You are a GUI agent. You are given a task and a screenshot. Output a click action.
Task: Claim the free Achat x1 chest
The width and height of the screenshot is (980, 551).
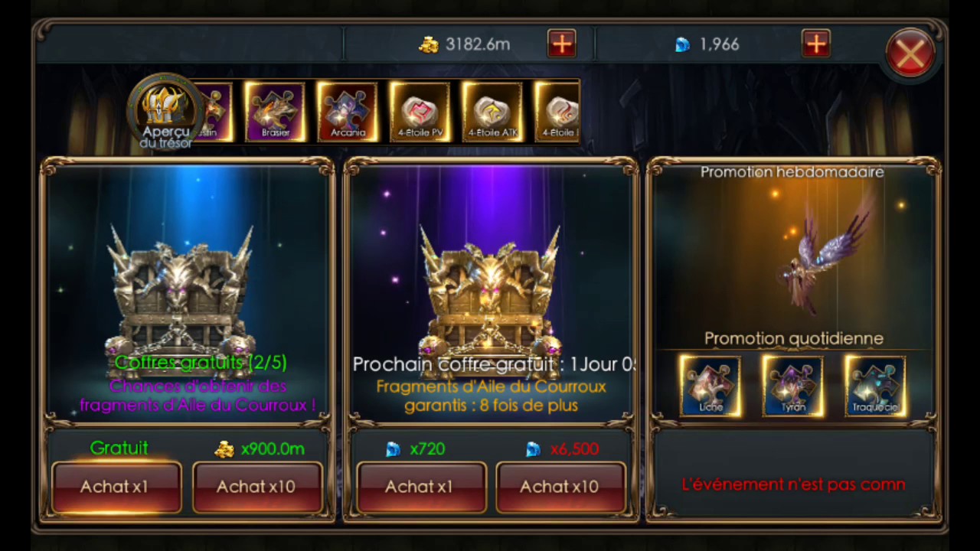116,486
